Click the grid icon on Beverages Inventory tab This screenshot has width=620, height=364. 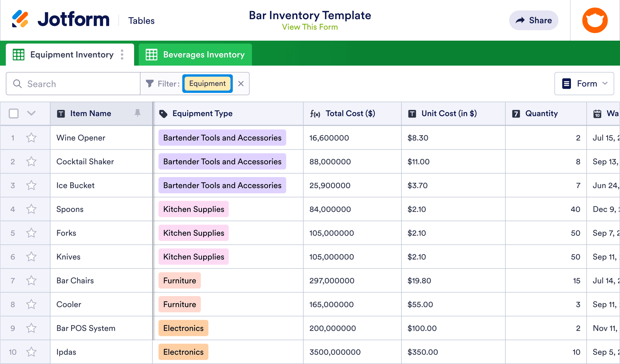pos(152,55)
